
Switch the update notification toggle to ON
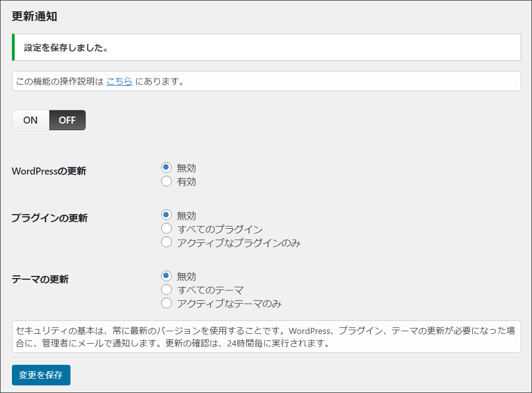[30, 120]
